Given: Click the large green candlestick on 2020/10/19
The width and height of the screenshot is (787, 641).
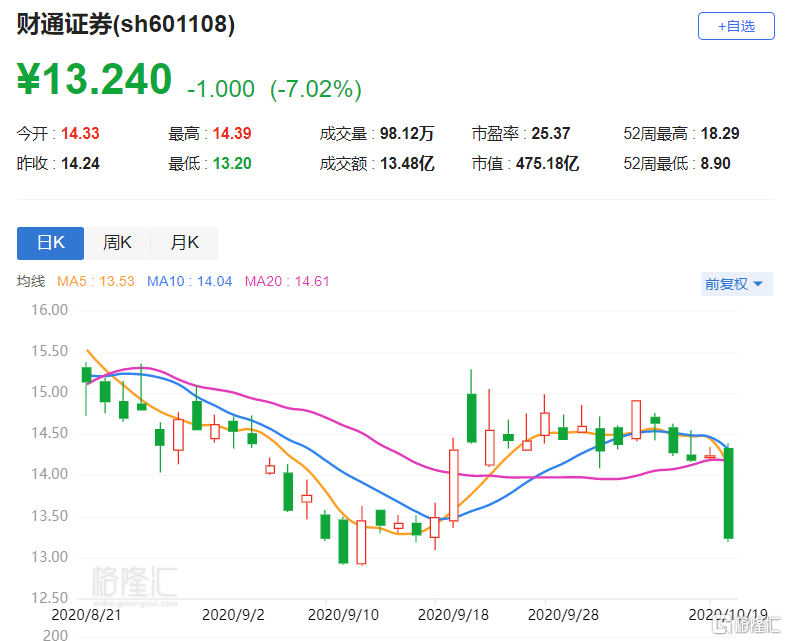Looking at the screenshot, I should [x=728, y=493].
